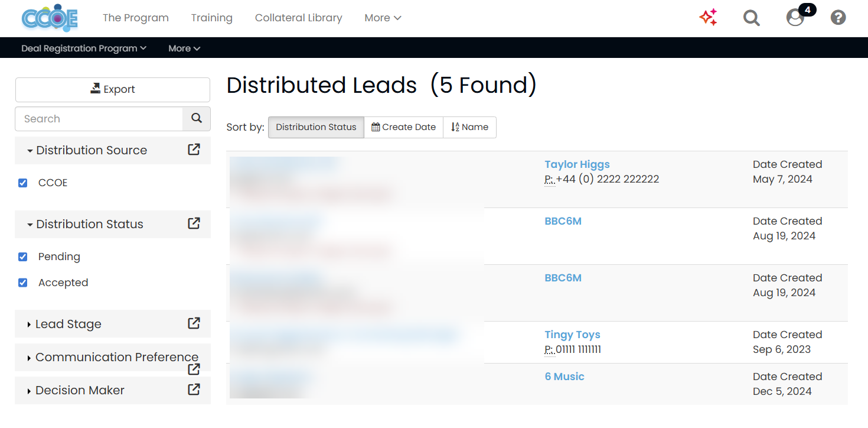Image resolution: width=868 pixels, height=428 pixels.
Task: Pop out the Distribution Source filter
Action: point(194,150)
